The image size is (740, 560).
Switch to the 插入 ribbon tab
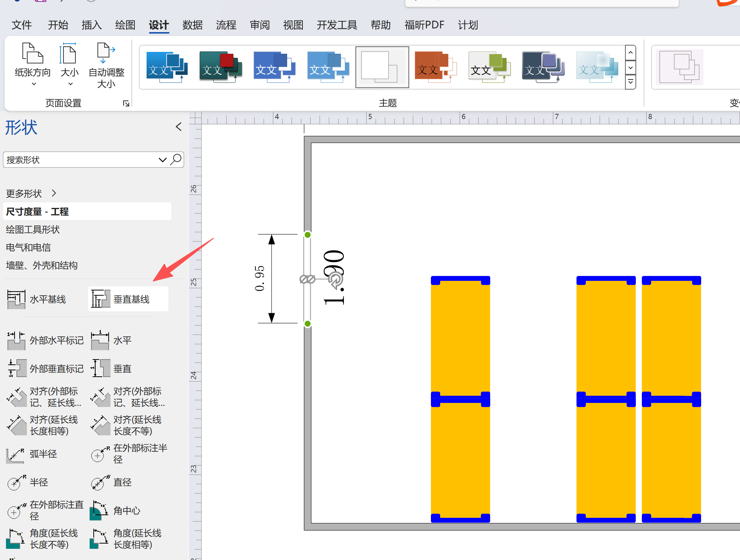tap(91, 25)
